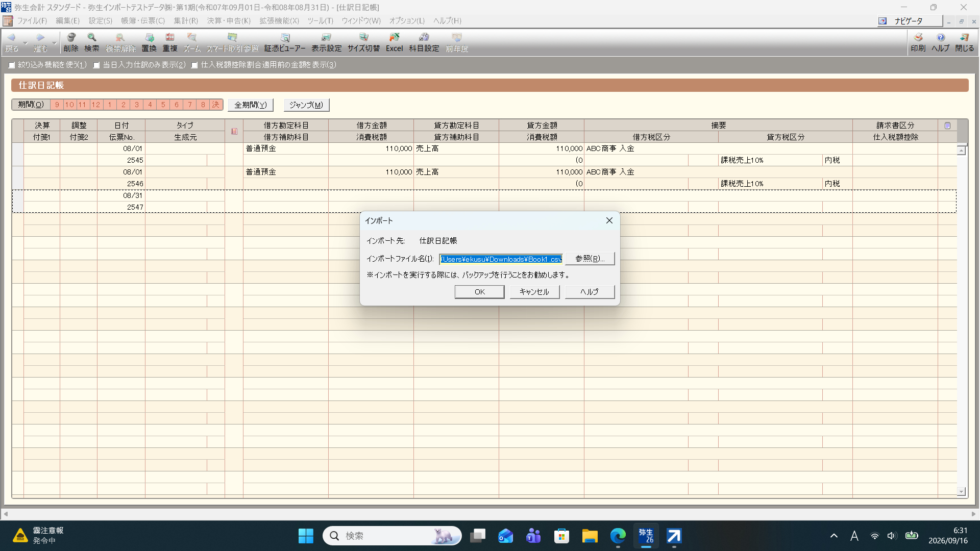The height and width of the screenshot is (551, 980).
Task: Click the Windows Start button
Action: coord(306,536)
